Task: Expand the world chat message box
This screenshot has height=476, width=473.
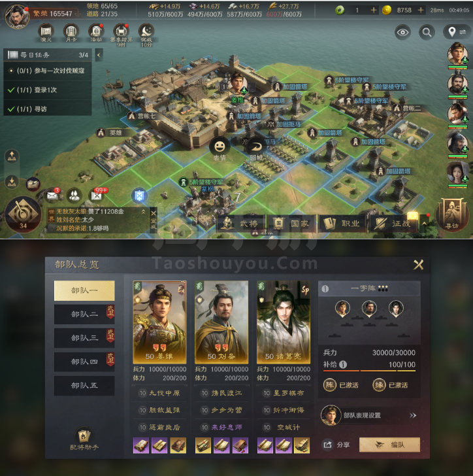Action: coord(143,212)
